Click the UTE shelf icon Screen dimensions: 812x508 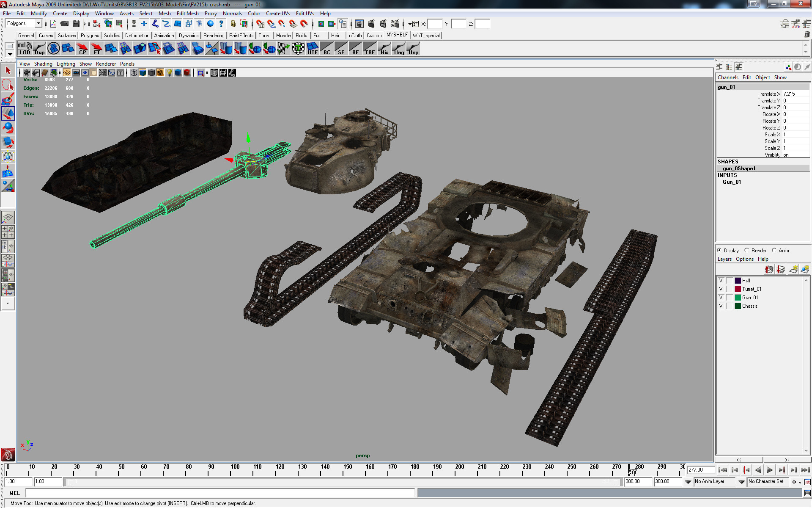click(x=312, y=49)
